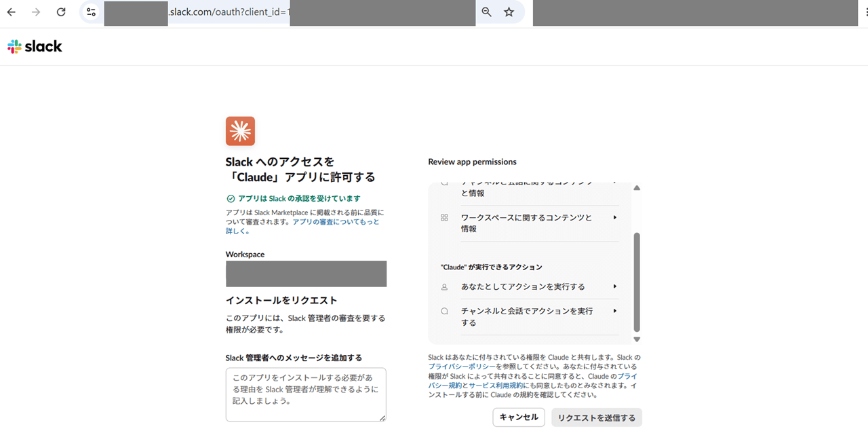This screenshot has height=431, width=868.
Task: Click the Slack 管理者へのメッセージを追加する label
Action: 294,358
